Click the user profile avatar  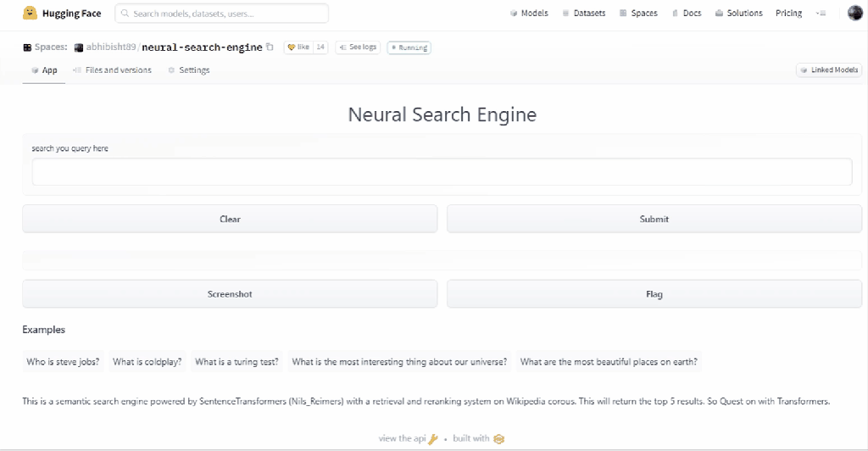coord(854,13)
